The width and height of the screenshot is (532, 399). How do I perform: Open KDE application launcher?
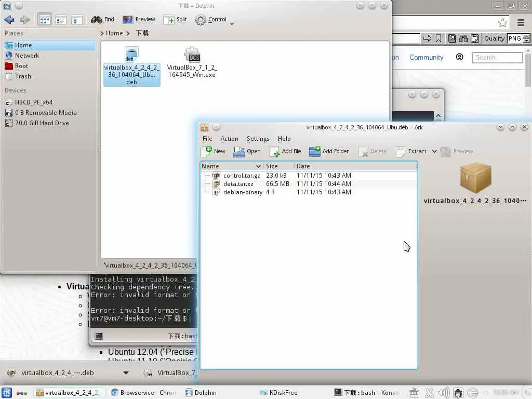click(x=7, y=393)
